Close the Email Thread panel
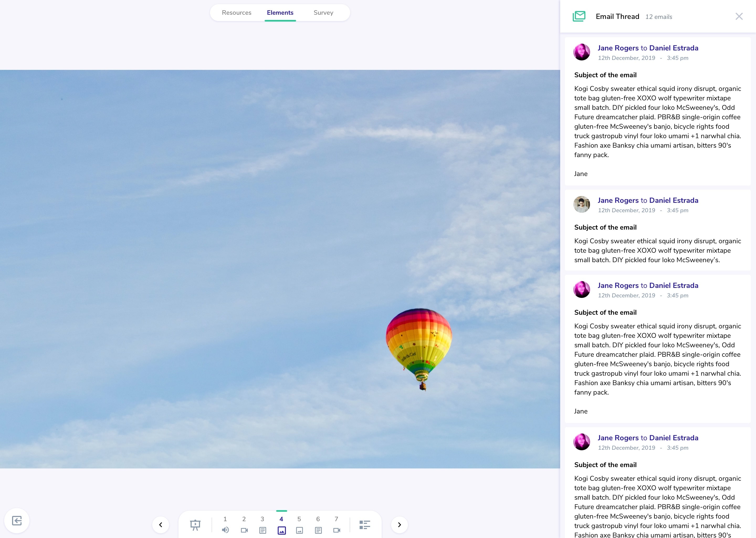This screenshot has width=756, height=538. point(739,16)
